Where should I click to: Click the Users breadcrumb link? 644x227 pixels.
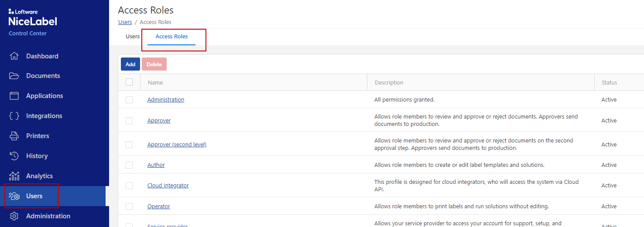(x=125, y=22)
